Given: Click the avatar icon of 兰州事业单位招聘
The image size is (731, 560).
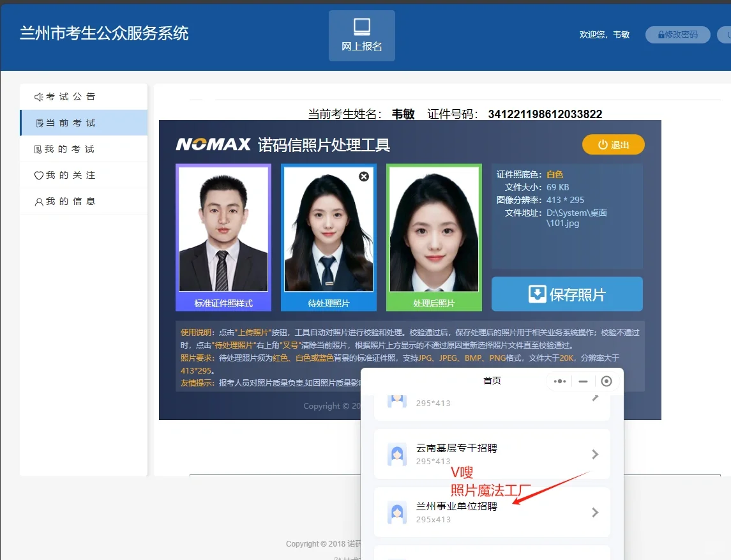Looking at the screenshot, I should (397, 513).
